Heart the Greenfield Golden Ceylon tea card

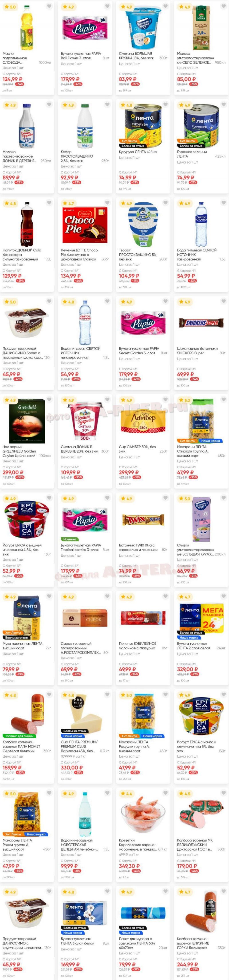[49, 399]
